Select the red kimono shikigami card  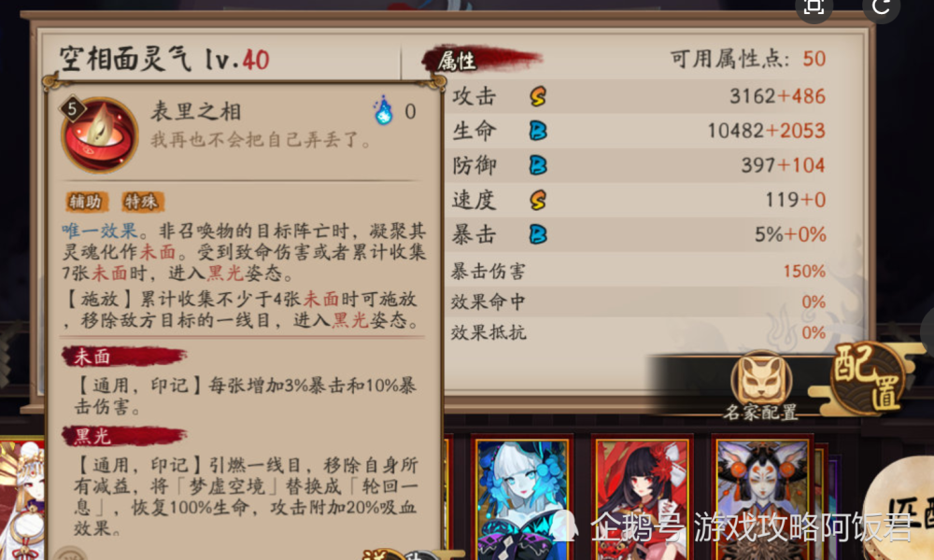click(x=642, y=498)
